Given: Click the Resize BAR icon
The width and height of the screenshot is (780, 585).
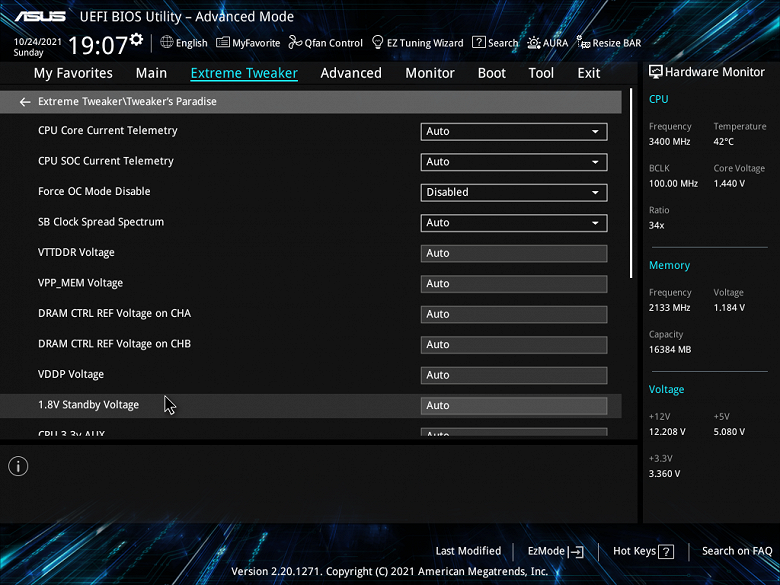Looking at the screenshot, I should pyautogui.click(x=583, y=42).
